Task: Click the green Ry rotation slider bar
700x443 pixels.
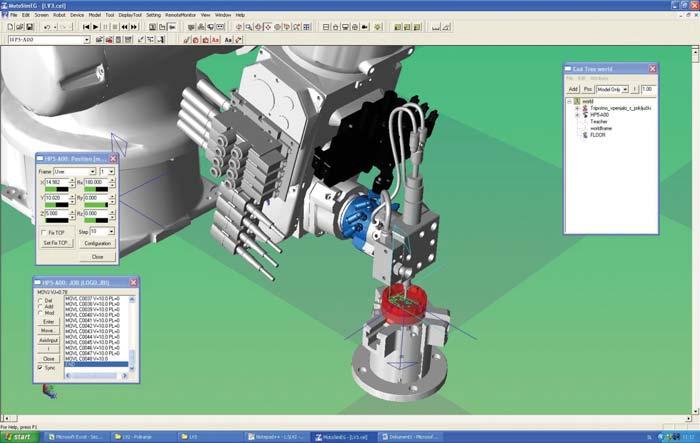Action: (96, 205)
